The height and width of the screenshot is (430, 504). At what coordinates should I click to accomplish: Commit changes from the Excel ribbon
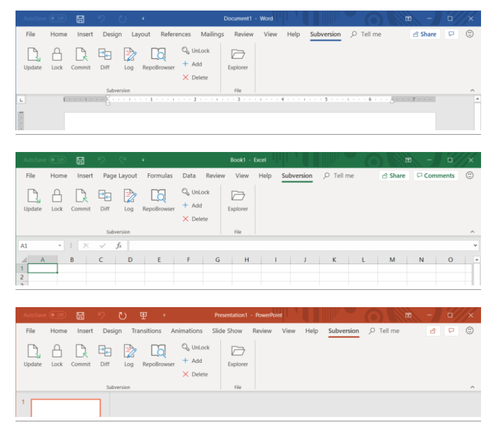click(81, 200)
